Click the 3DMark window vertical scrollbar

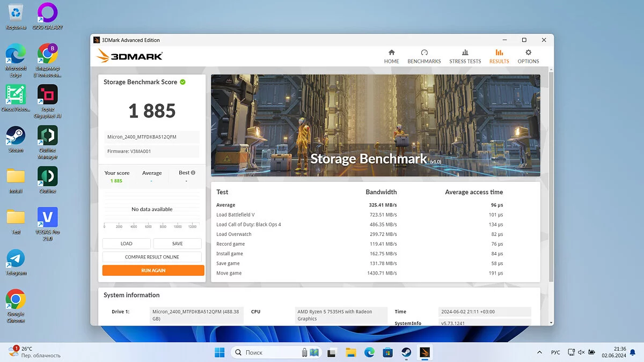(551, 177)
